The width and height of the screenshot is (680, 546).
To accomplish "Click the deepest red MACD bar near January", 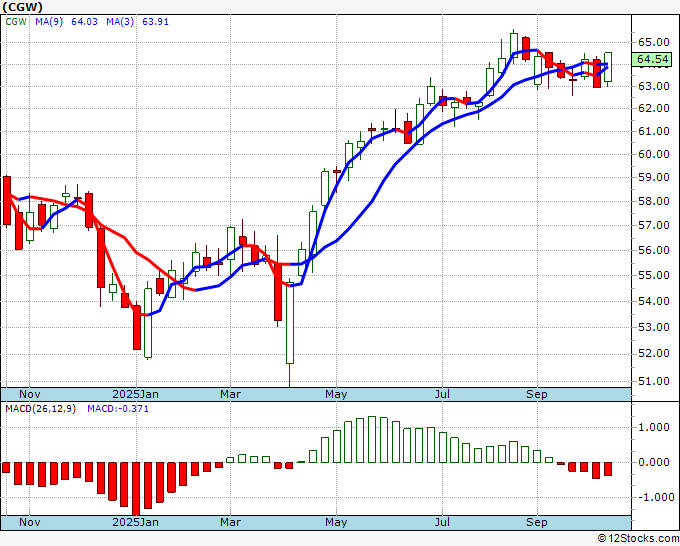I will point(136,489).
